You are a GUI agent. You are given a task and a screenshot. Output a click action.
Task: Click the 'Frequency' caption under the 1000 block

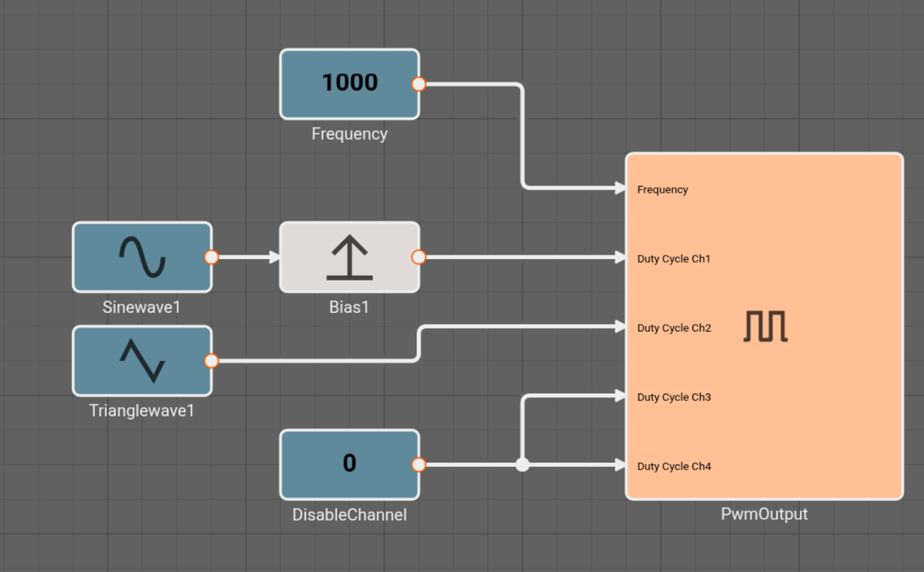point(349,134)
